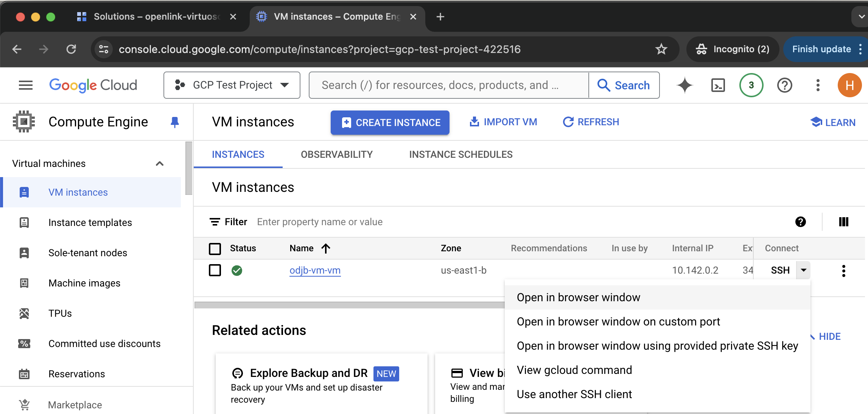Activate Cloud Shell terminal icon
Image resolution: width=868 pixels, height=414 pixels.
coord(718,85)
